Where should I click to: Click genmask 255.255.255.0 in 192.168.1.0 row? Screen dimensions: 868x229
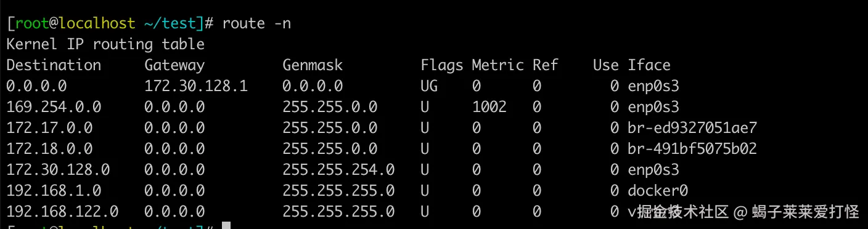tap(338, 190)
